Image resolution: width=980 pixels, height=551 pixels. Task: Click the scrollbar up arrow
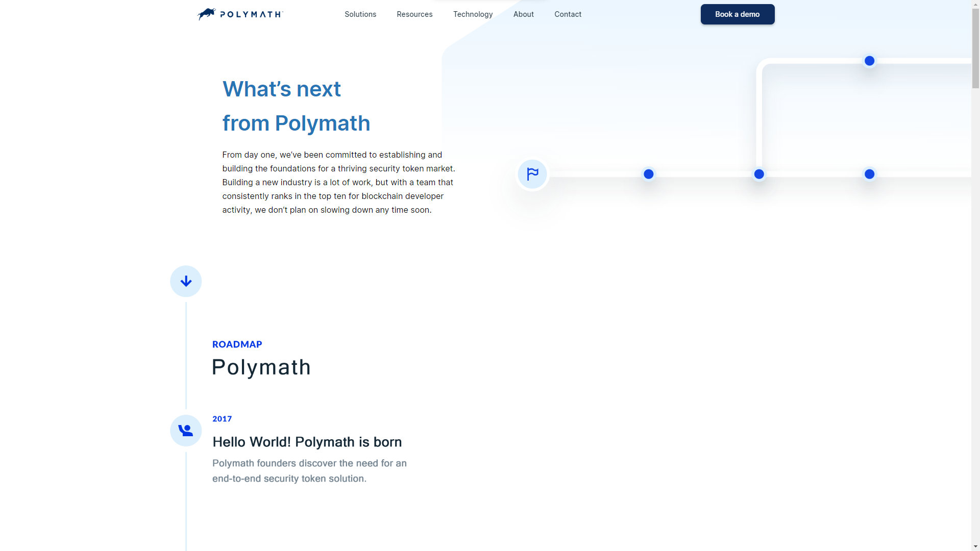(x=975, y=4)
